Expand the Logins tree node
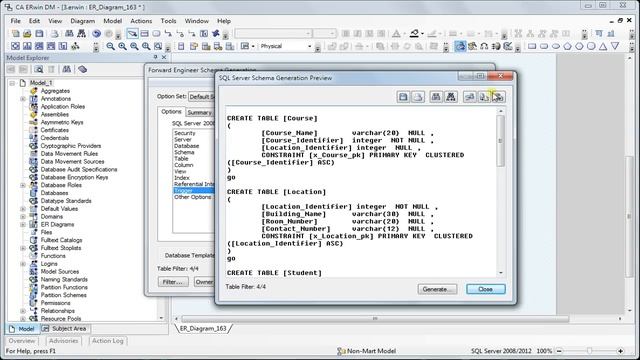 click(23, 264)
